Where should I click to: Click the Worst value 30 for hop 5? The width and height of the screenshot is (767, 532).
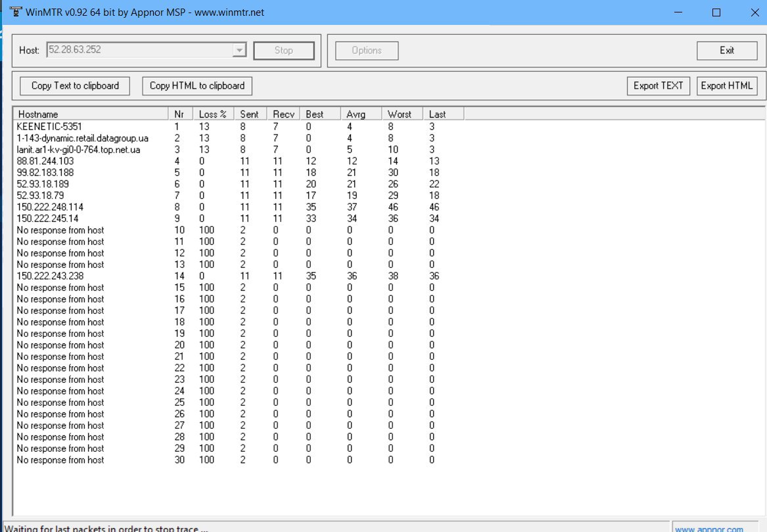pyautogui.click(x=393, y=173)
